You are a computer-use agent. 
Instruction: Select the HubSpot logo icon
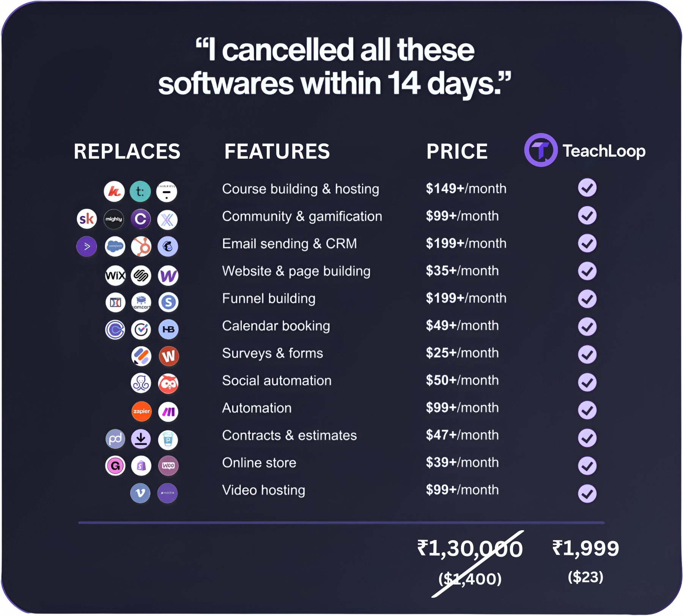[x=141, y=247]
